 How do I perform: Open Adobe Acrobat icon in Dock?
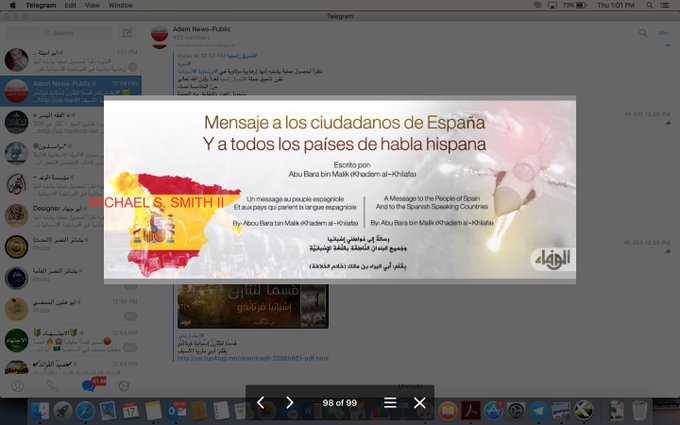(x=471, y=410)
